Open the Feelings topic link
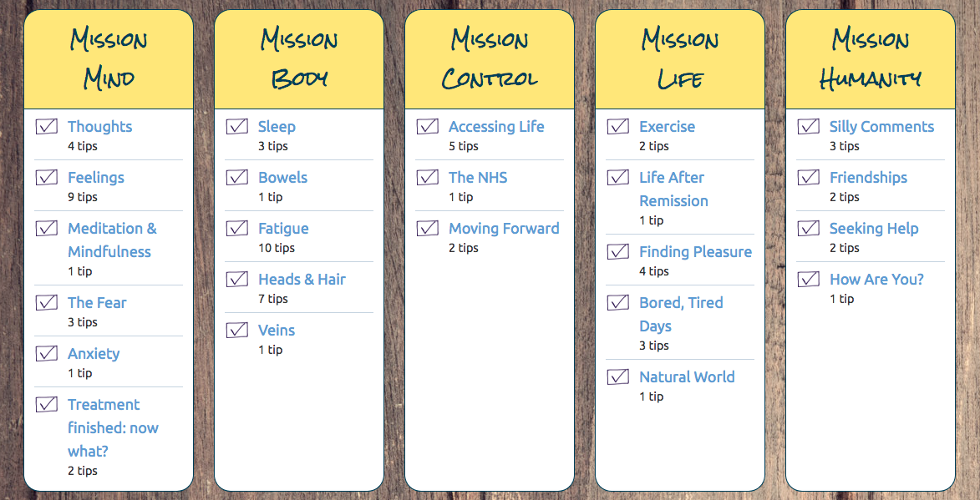The width and height of the screenshot is (980, 500). point(95,177)
